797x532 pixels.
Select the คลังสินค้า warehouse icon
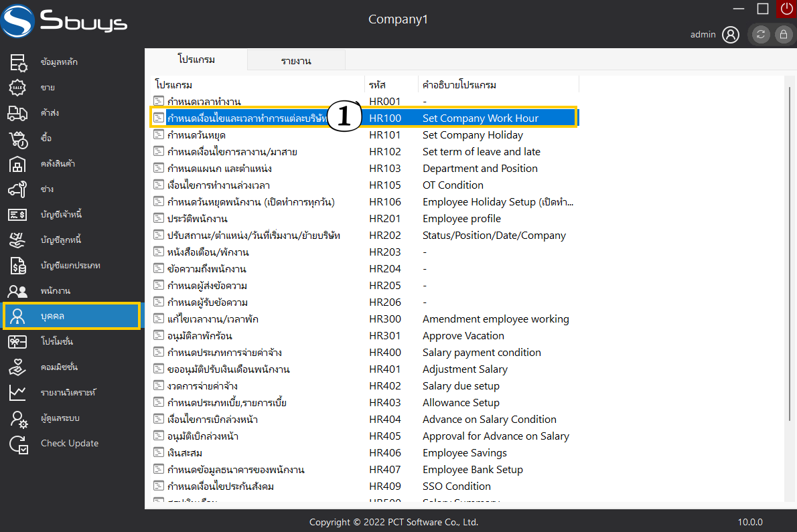17,164
